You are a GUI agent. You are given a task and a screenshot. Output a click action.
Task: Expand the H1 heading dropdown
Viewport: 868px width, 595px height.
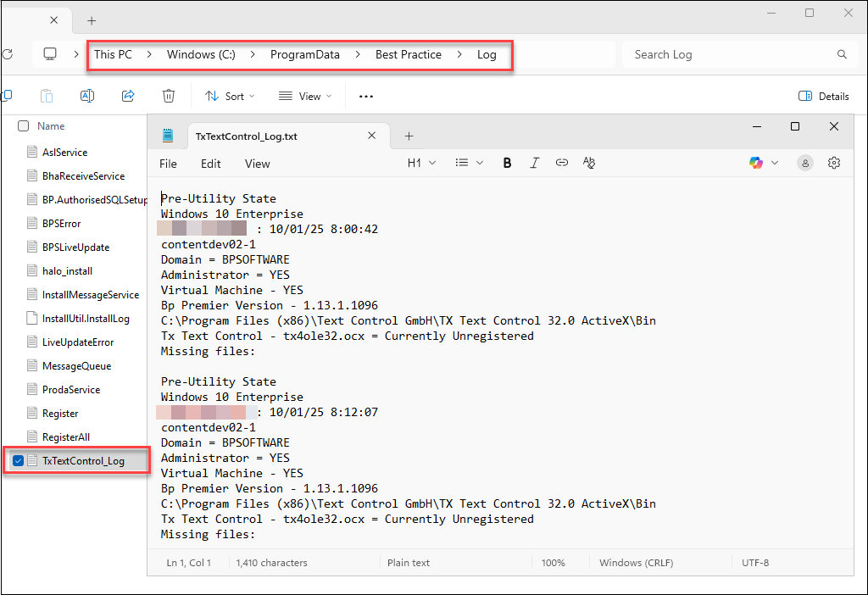421,163
